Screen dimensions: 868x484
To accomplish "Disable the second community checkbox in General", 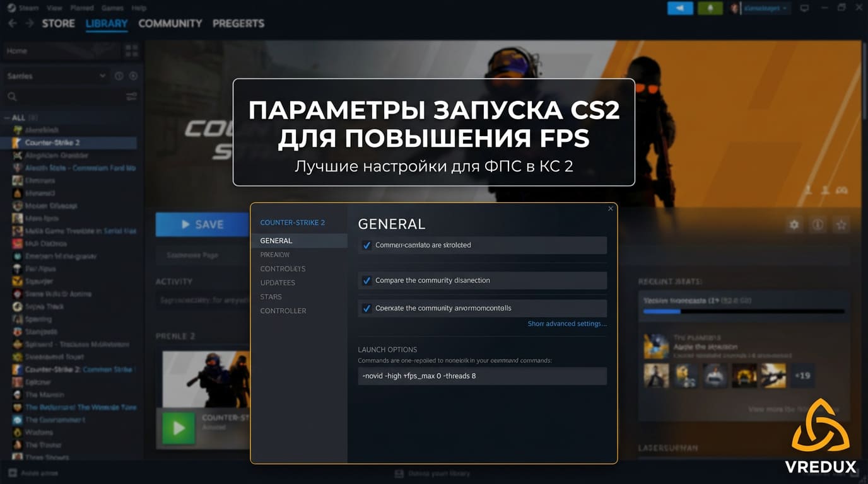I will [367, 280].
